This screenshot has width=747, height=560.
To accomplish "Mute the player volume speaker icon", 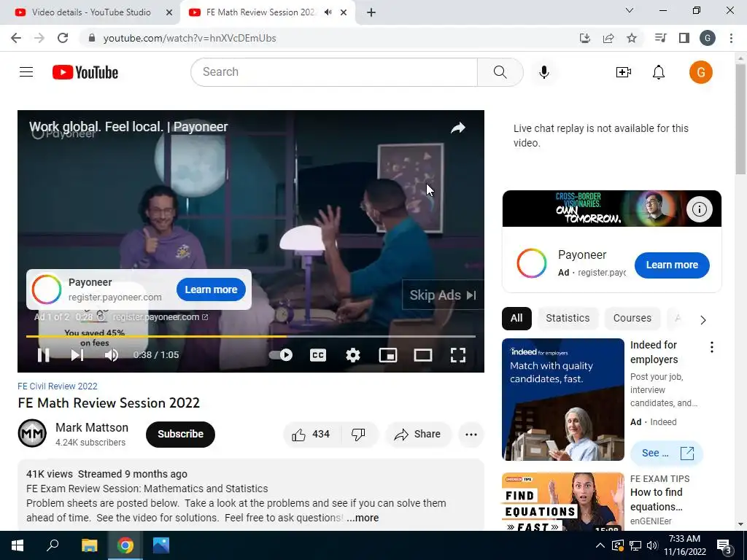I will pos(112,355).
